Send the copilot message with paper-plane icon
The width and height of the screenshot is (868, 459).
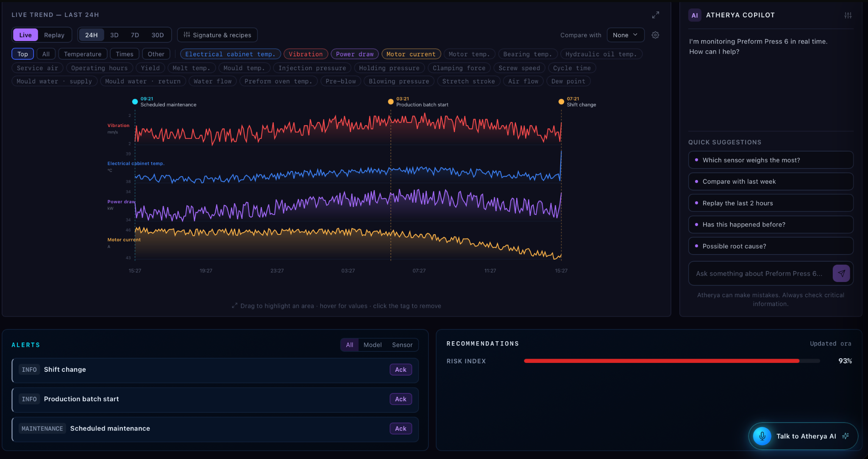(841, 274)
